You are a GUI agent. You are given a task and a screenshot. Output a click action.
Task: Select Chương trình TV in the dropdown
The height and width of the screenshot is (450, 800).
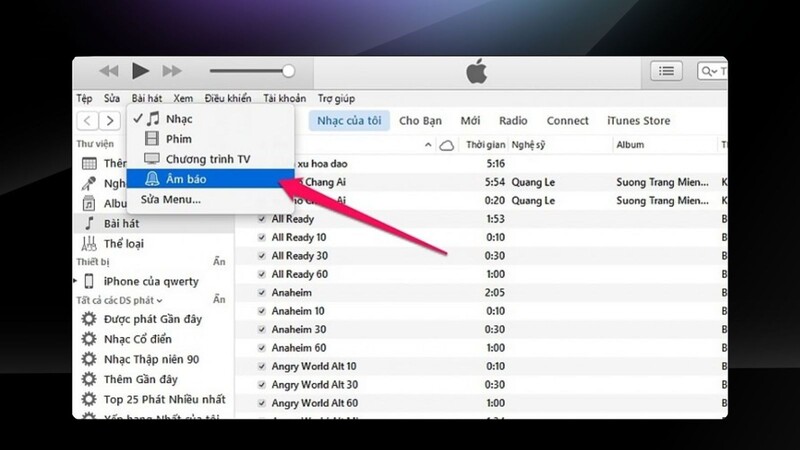point(210,159)
